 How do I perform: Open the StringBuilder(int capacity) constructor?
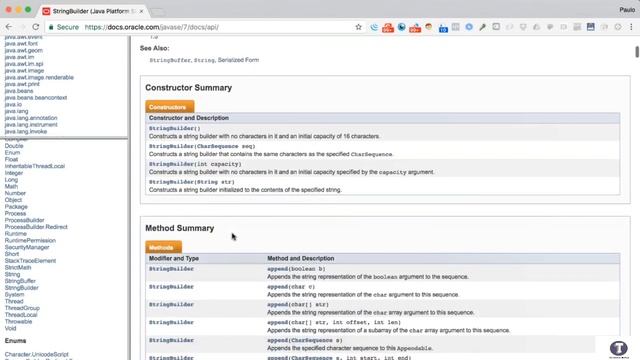pos(195,164)
